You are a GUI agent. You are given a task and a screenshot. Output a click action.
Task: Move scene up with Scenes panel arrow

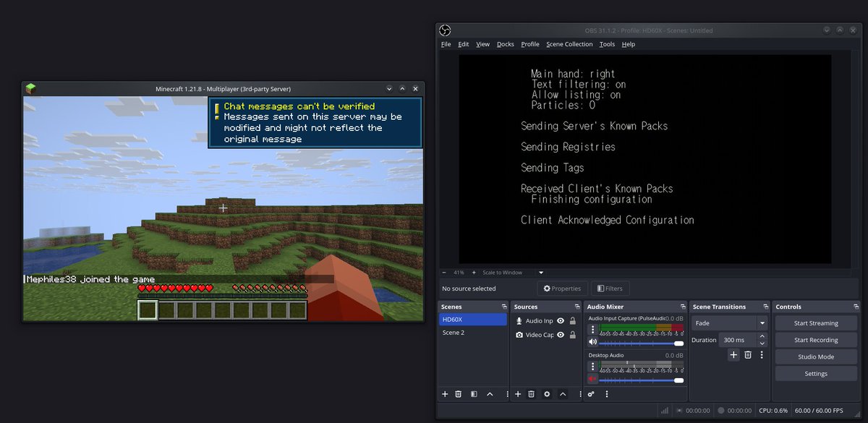point(490,394)
